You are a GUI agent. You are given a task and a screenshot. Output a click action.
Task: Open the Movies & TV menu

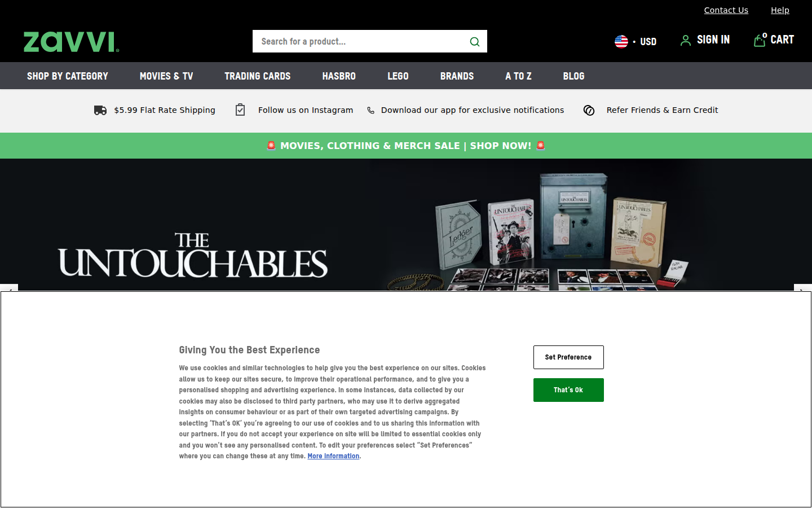(x=166, y=76)
